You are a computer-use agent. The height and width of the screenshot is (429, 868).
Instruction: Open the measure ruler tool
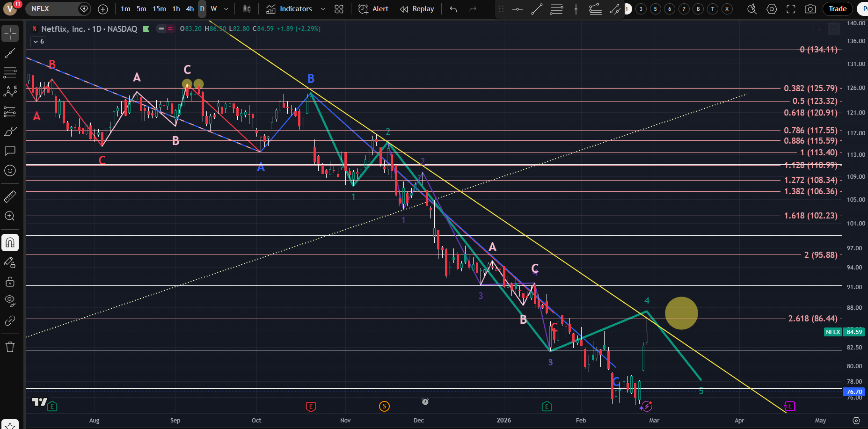pyautogui.click(x=10, y=197)
